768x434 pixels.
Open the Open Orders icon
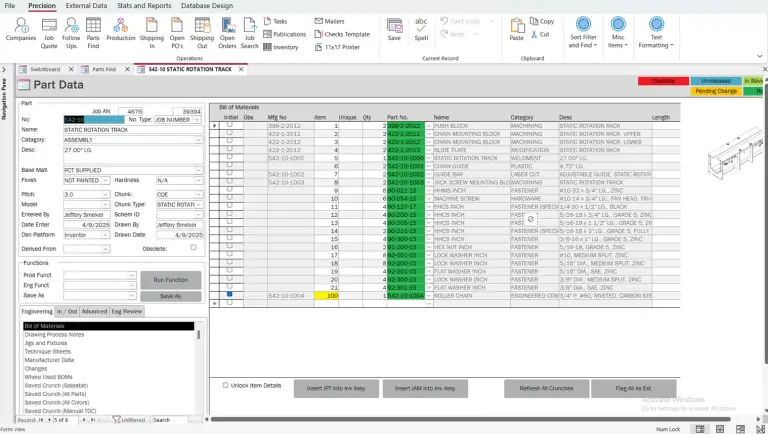[227, 33]
